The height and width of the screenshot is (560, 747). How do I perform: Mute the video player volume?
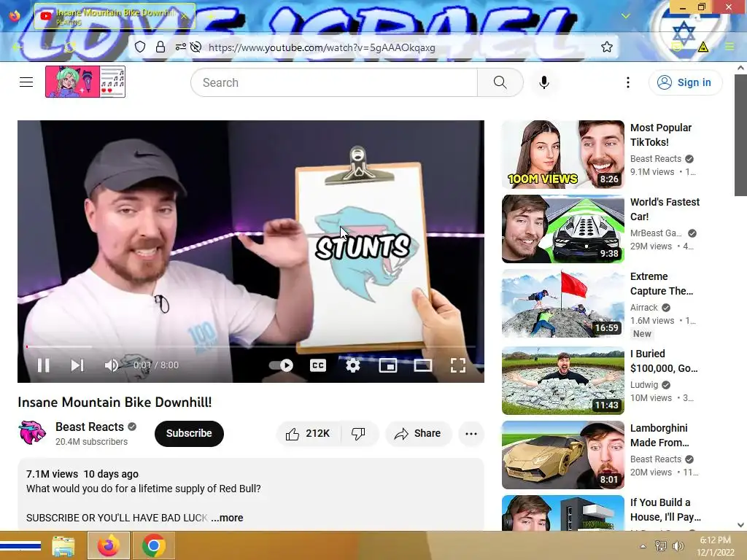tap(112, 365)
